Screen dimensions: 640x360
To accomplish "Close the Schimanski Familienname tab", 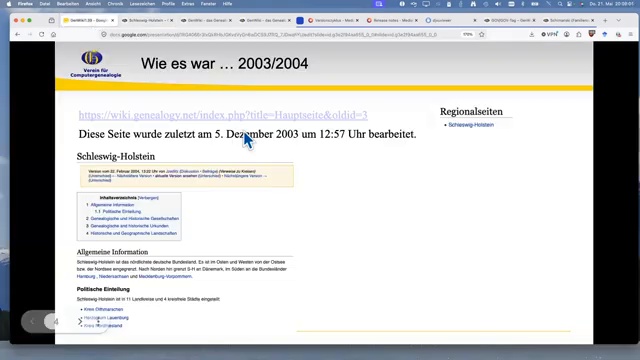I will (593, 20).
